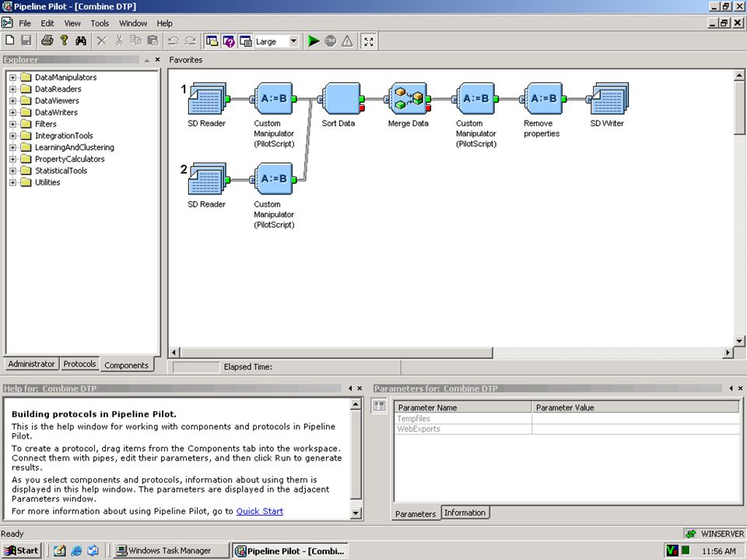Click the Parameter Value column header

(x=636, y=408)
